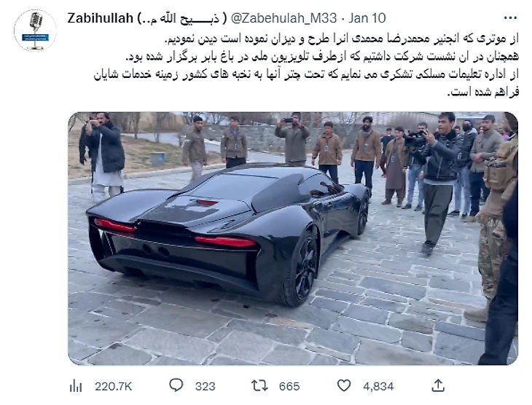Open the black sports car video thumbnail
Viewport: 532px width, 405px height.
[293, 238]
